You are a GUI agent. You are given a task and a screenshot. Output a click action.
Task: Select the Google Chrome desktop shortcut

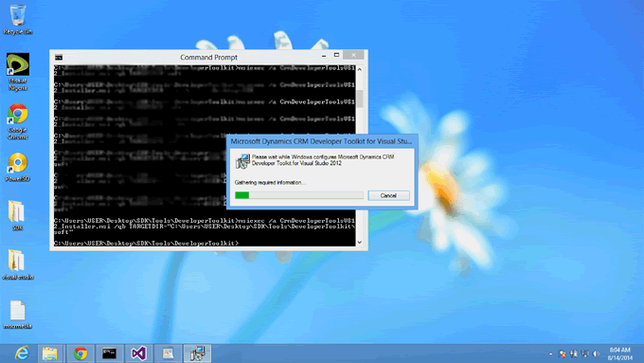click(18, 121)
